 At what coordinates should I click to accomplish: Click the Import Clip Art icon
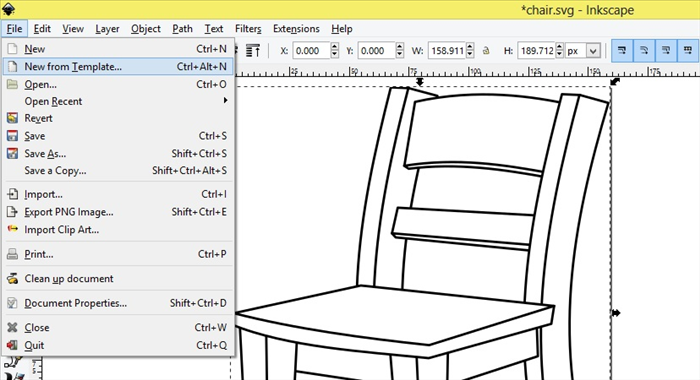12,229
